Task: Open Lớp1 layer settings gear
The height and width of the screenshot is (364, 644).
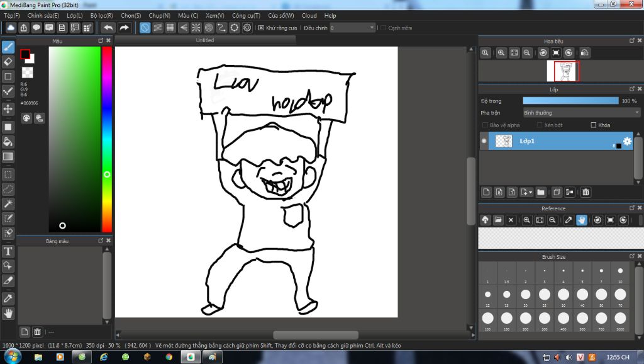Action: click(627, 141)
